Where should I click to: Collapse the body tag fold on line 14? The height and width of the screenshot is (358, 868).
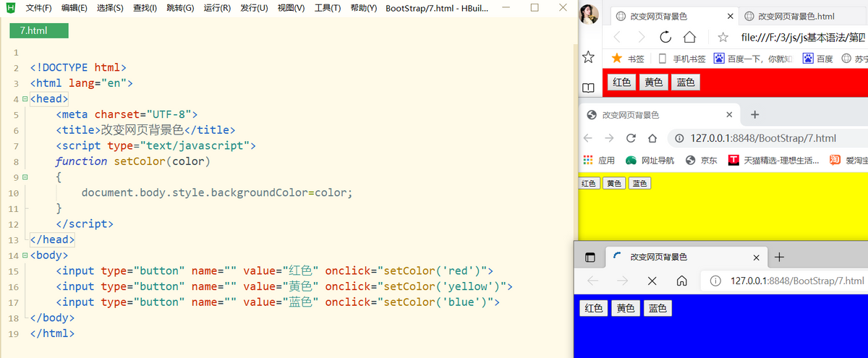[25, 255]
